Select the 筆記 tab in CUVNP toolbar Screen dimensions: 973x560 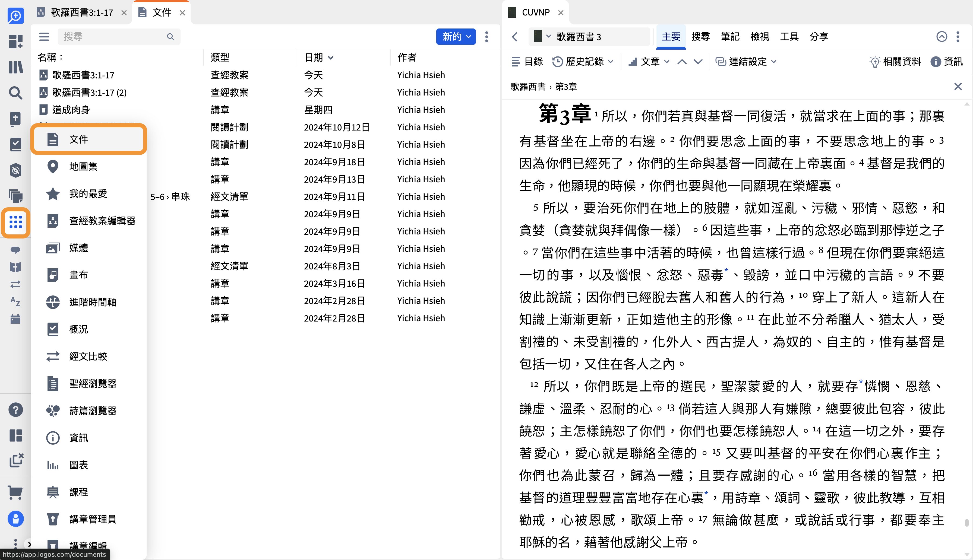pyautogui.click(x=730, y=37)
